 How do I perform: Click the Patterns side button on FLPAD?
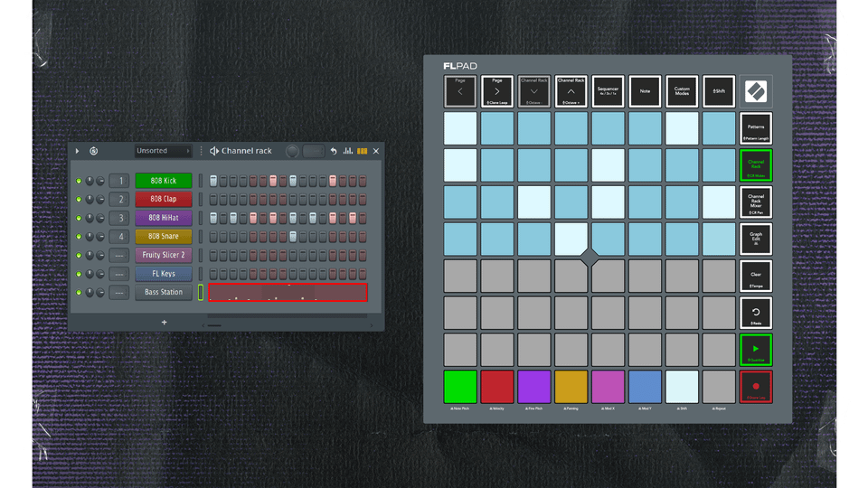(756, 128)
